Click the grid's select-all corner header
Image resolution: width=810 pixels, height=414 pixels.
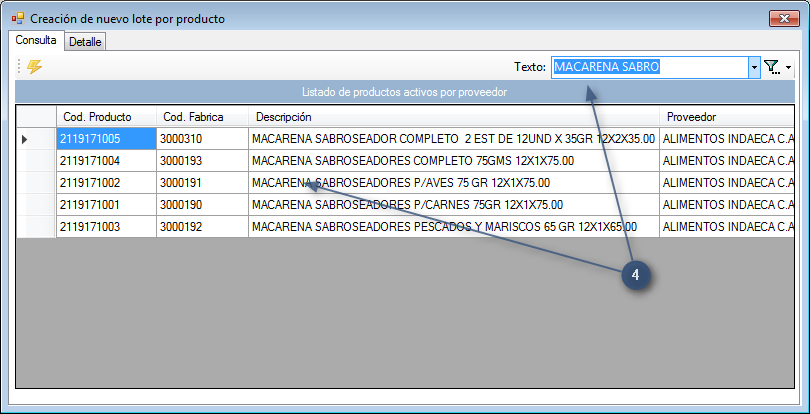(36, 117)
